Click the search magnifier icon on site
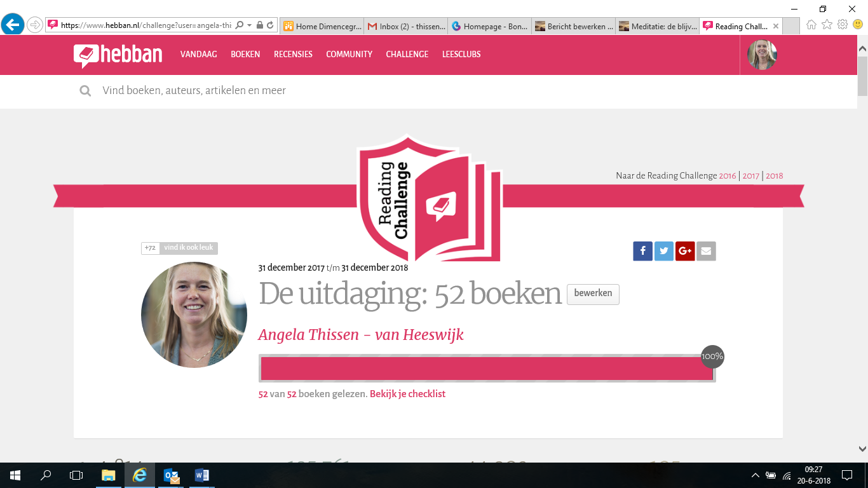Viewport: 868px width, 488px height. 85,91
